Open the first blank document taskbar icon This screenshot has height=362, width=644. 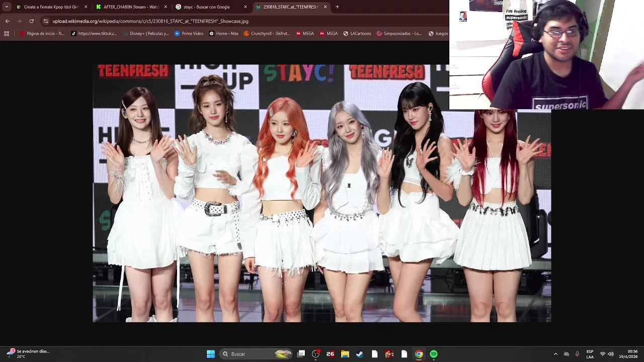pyautogui.click(x=374, y=354)
